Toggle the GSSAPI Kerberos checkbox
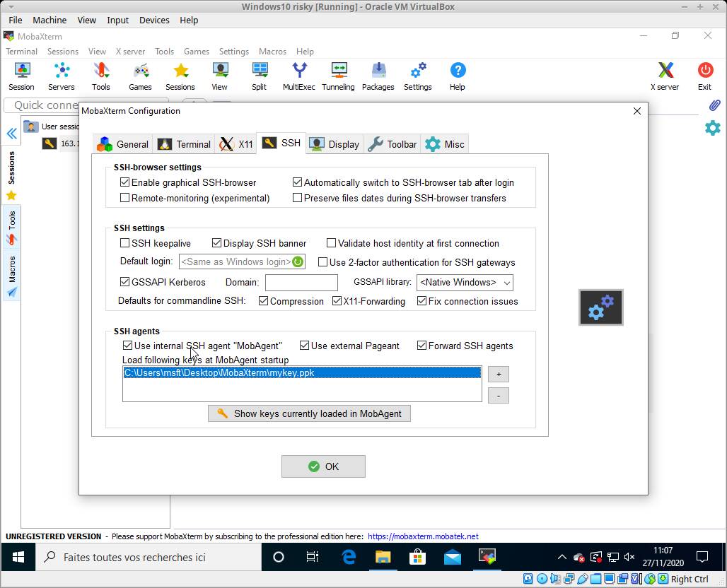The width and height of the screenshot is (727, 588). pos(124,282)
